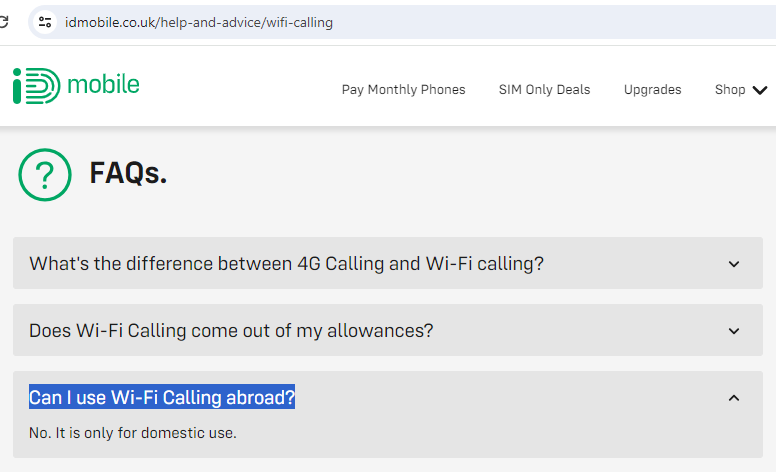The height and width of the screenshot is (472, 776).
Task: Click "Does Wi-Fi Calling come out of my allowances?"
Action: click(x=231, y=330)
